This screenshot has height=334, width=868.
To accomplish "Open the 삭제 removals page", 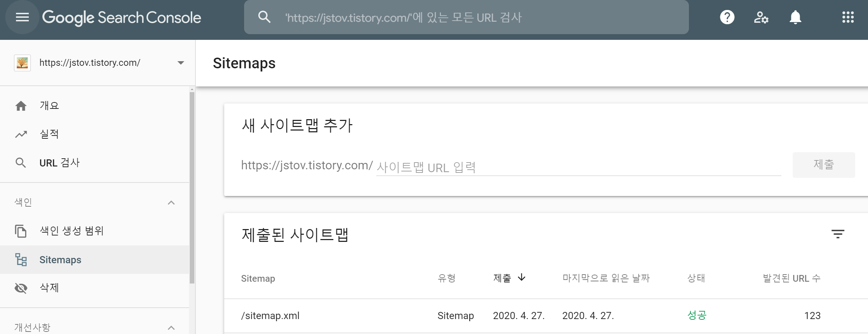I will point(95,288).
